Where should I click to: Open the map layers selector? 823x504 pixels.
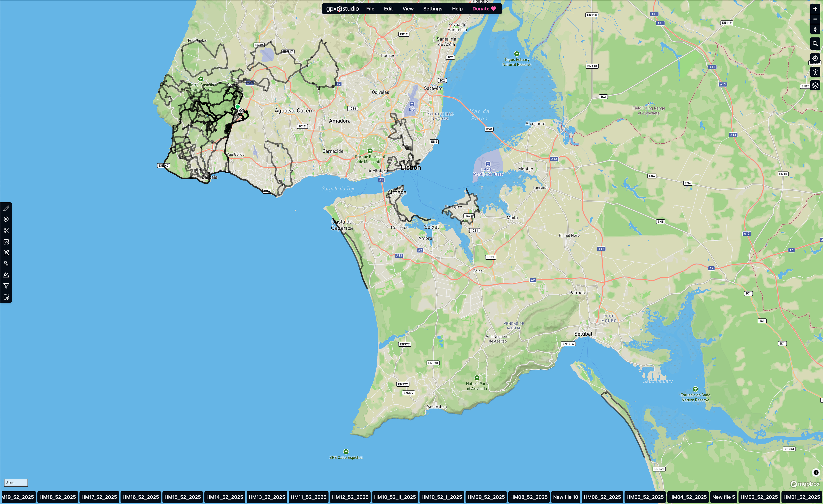point(815,85)
